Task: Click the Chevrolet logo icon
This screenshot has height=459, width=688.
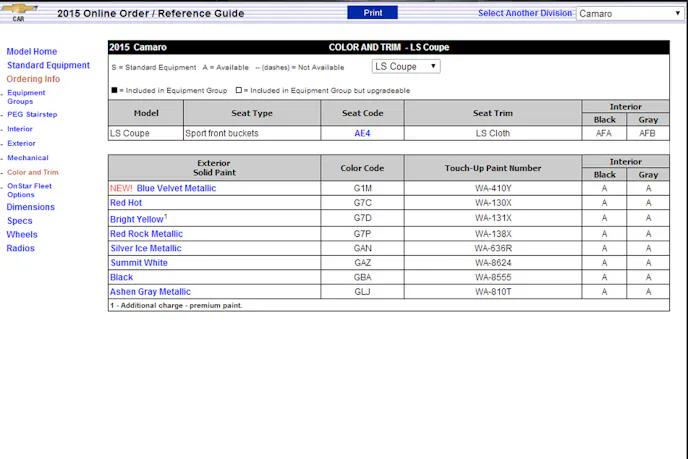Action: point(19,11)
